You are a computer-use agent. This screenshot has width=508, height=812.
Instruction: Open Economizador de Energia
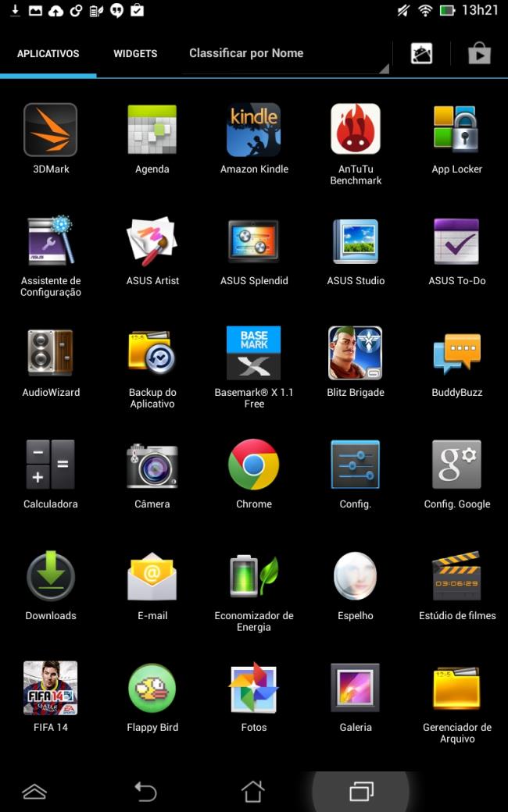(x=253, y=576)
